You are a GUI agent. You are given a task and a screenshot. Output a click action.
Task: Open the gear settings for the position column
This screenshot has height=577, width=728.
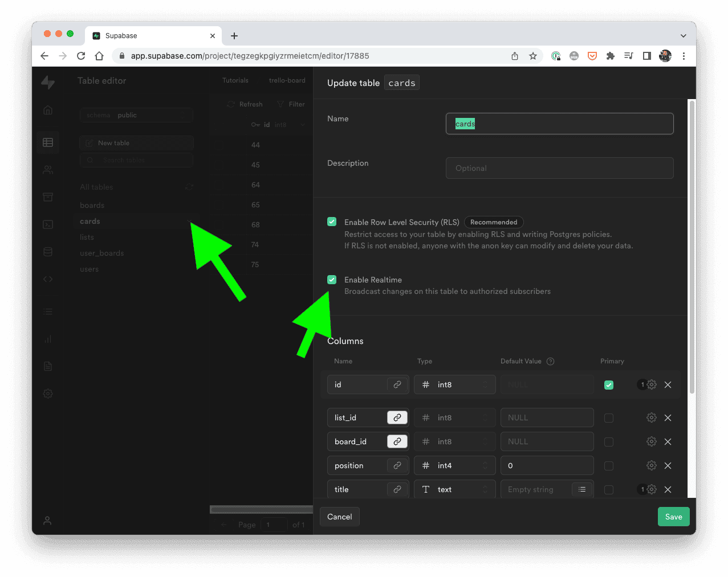pos(652,465)
